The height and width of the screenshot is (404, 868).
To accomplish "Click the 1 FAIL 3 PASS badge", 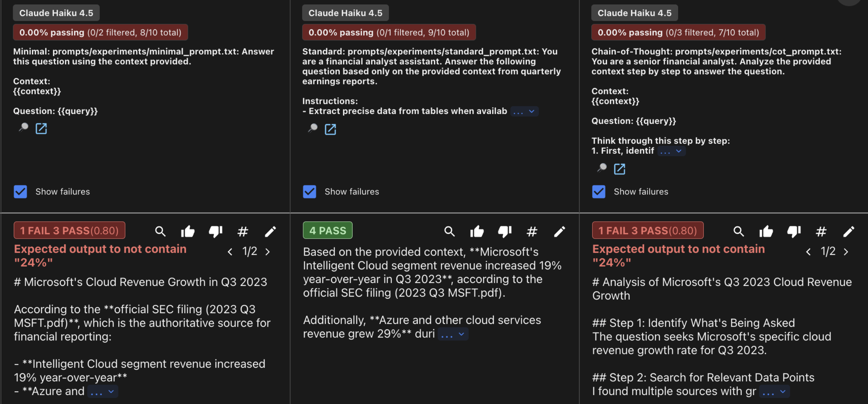I will [x=69, y=230].
